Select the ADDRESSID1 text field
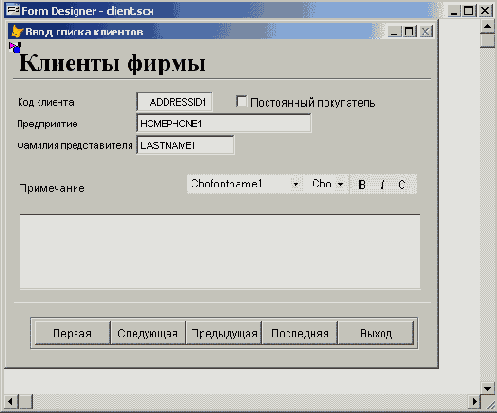This screenshot has width=497, height=413. tap(174, 102)
